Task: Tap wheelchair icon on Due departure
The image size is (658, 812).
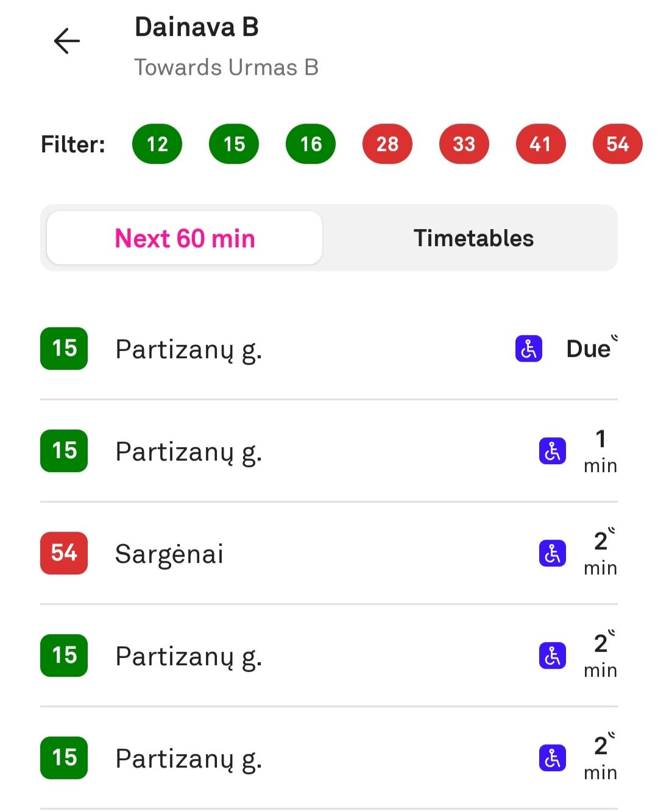Action: [x=529, y=349]
